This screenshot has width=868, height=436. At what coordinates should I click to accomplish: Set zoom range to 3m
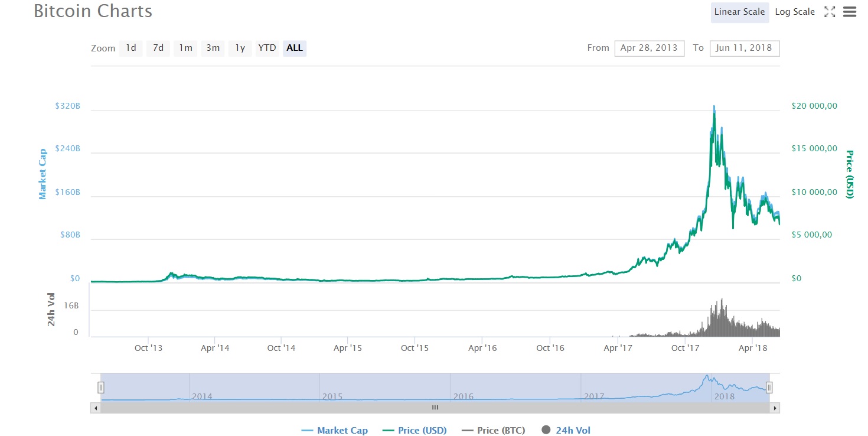click(213, 48)
